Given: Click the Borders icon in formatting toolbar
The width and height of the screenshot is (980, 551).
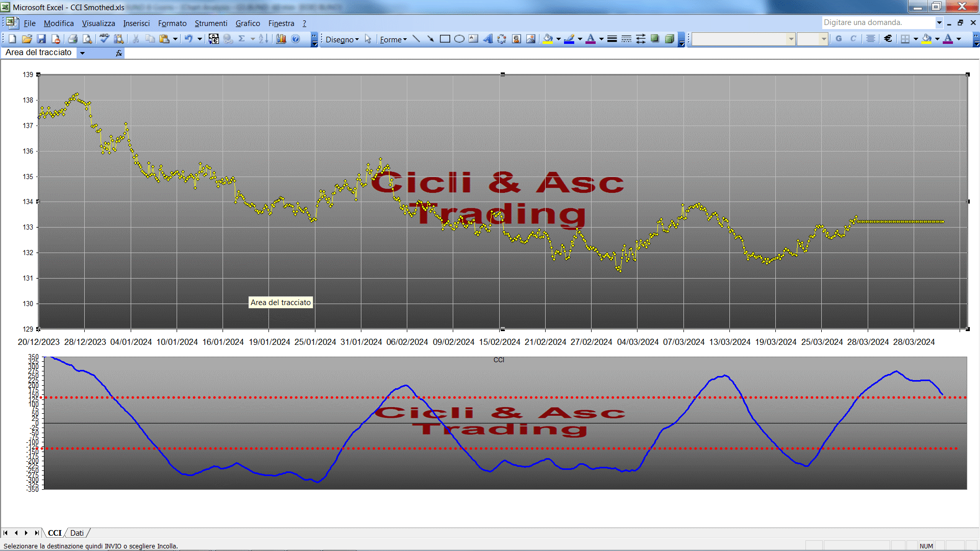Looking at the screenshot, I should click(x=905, y=39).
